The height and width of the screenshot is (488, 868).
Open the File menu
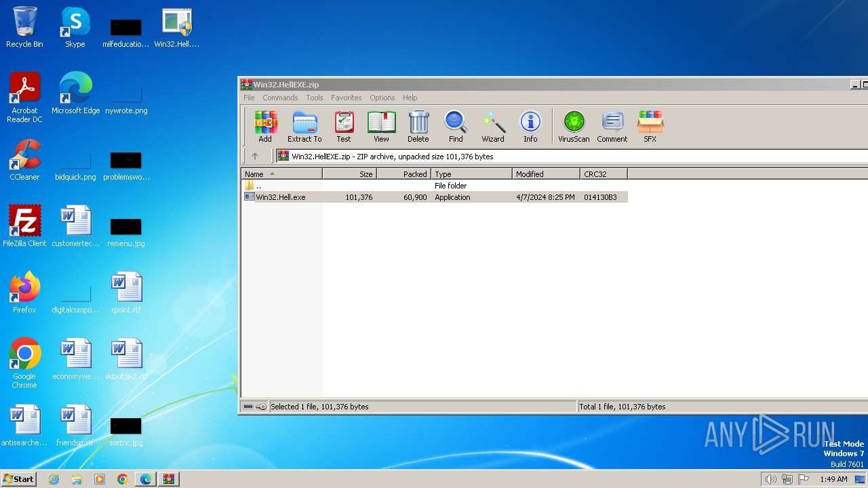(x=249, y=98)
